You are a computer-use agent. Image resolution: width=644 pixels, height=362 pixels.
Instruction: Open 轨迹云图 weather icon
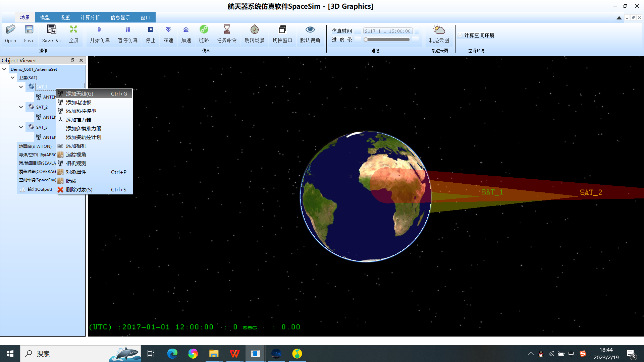[x=439, y=34]
